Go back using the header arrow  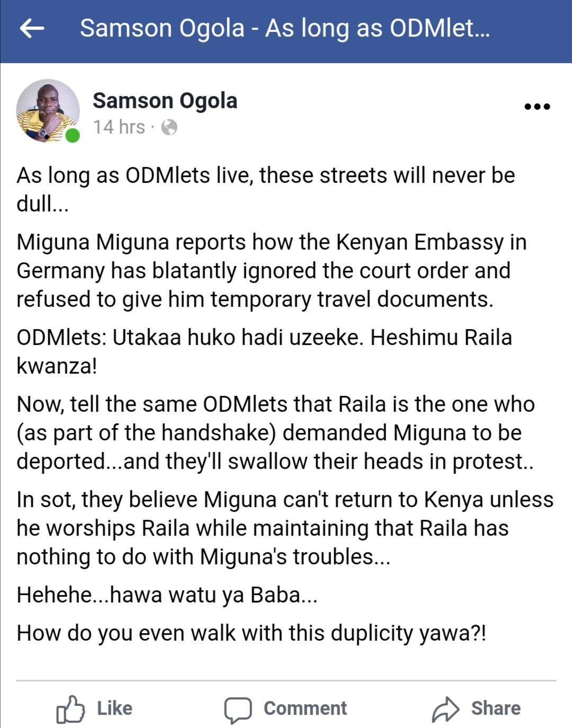point(32,29)
